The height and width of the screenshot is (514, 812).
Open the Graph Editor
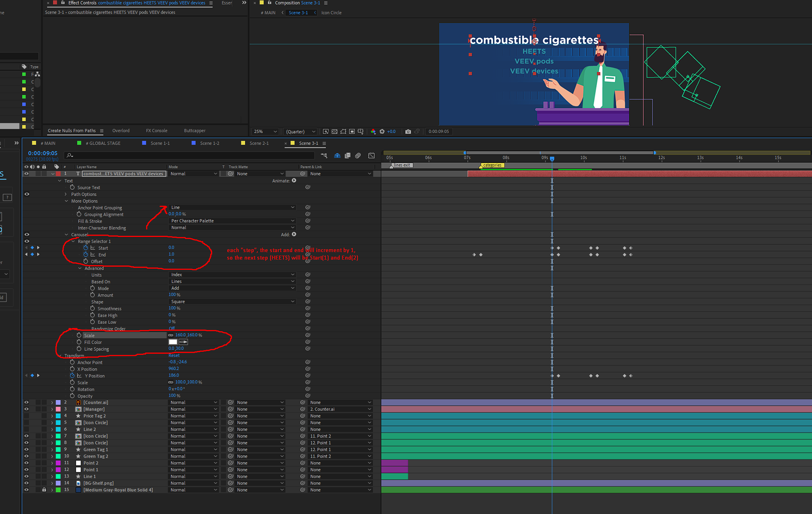[x=371, y=156]
